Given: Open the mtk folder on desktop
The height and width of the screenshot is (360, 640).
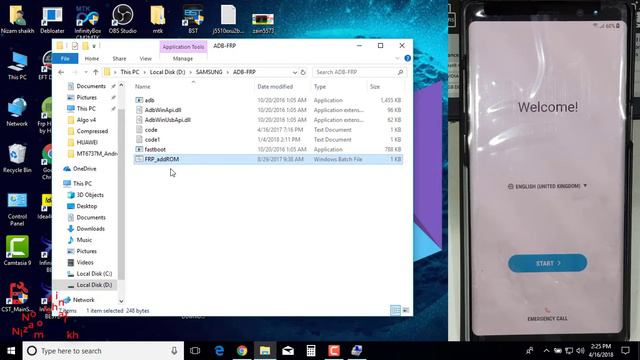Looking at the screenshot, I should point(158,19).
